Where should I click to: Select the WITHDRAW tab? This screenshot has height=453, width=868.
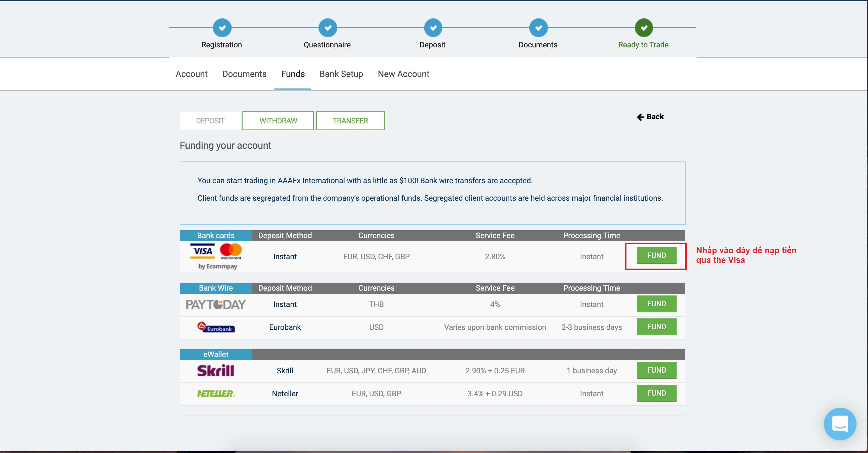click(x=277, y=121)
